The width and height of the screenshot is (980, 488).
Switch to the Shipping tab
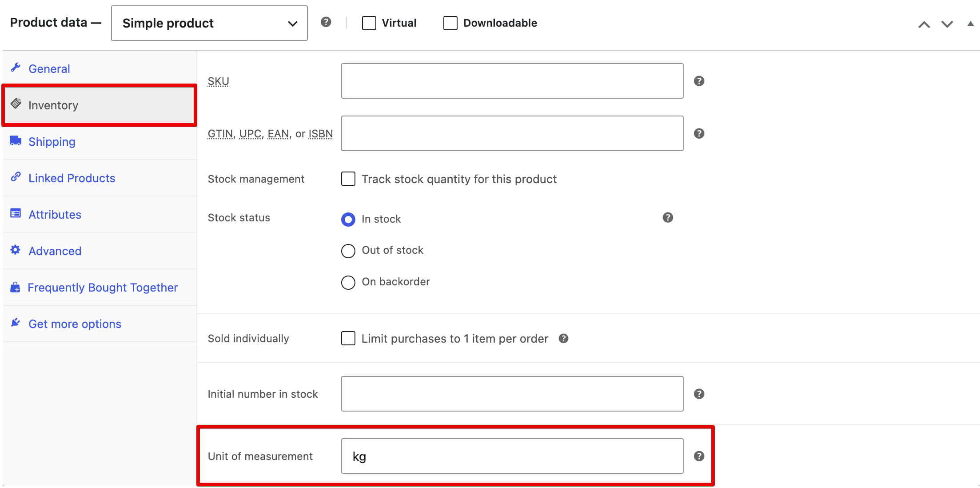click(x=100, y=142)
